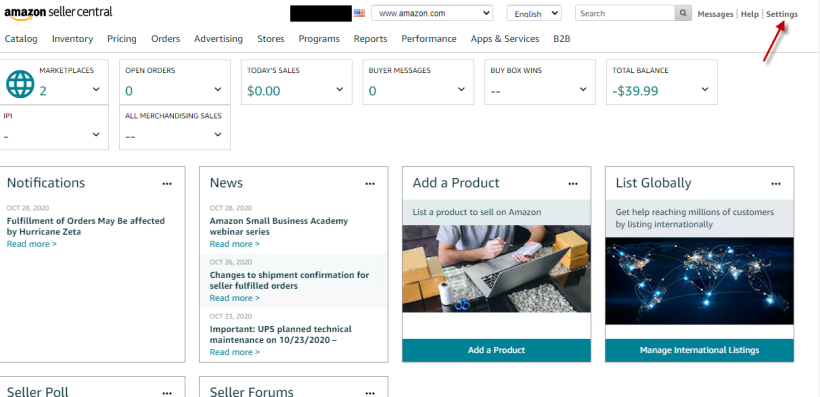
Task: Click the search magnifier button
Action: [683, 13]
